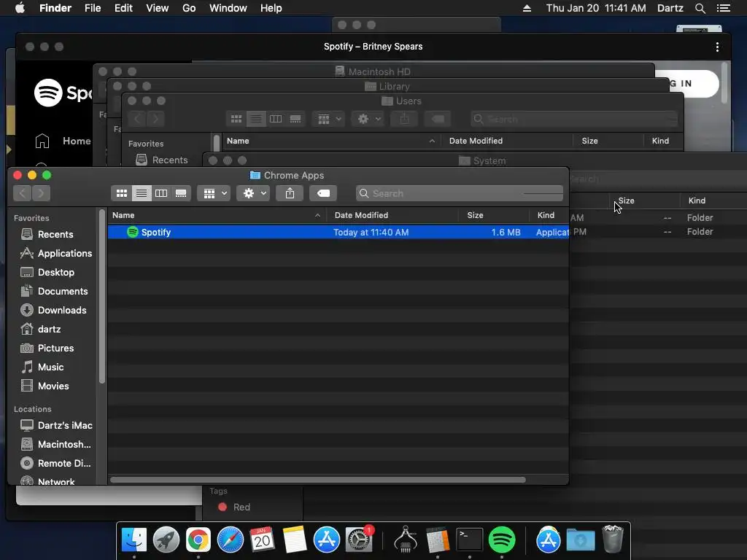Open Spotify window three-dot menu
This screenshot has width=747, height=560.
click(717, 47)
